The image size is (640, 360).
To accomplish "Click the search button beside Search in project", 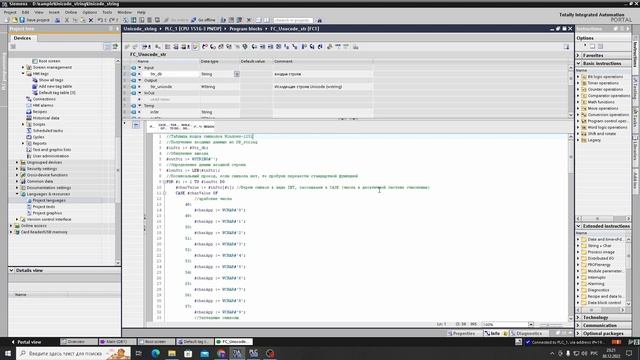I will coord(320,20).
